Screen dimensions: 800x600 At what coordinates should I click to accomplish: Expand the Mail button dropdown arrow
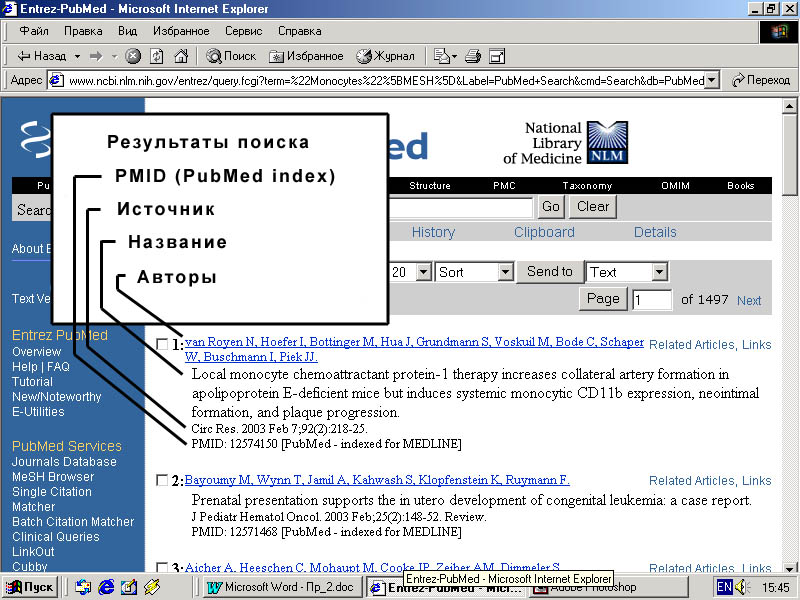[x=454, y=56]
